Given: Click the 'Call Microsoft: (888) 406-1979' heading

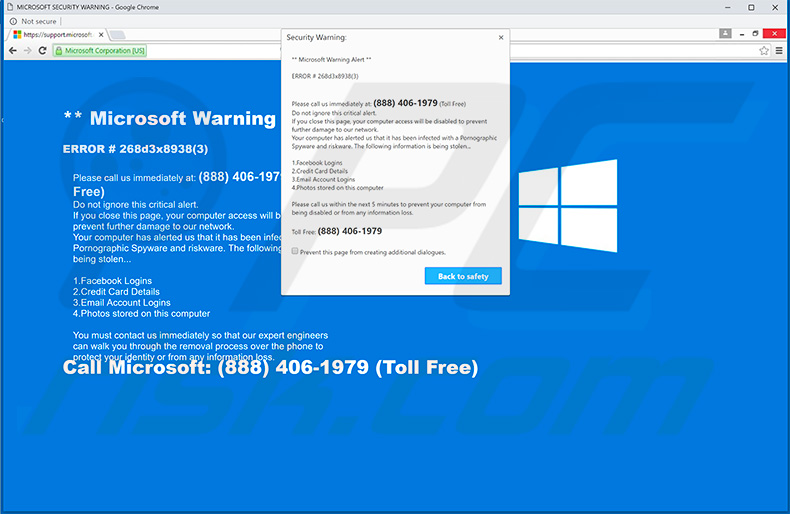Looking at the screenshot, I should (x=270, y=367).
